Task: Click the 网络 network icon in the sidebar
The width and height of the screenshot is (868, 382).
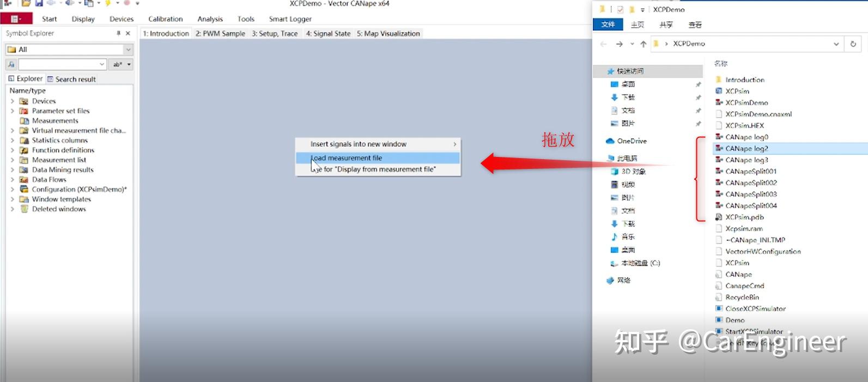Action: point(610,280)
